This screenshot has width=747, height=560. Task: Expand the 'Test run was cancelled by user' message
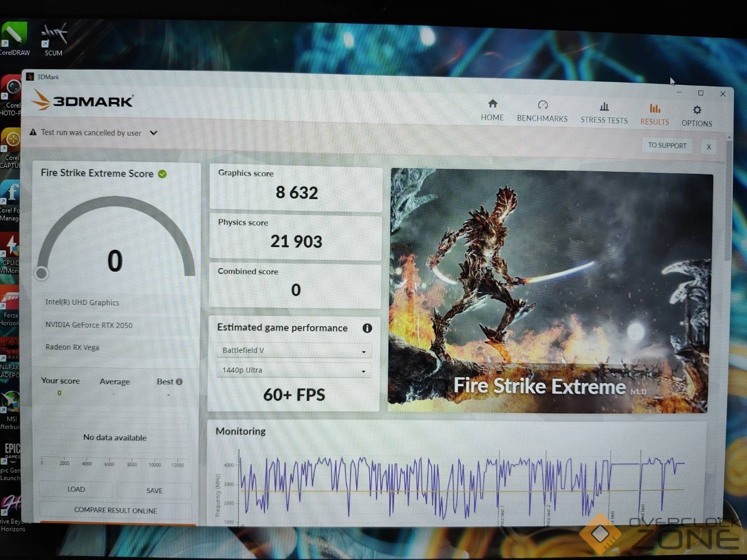click(x=154, y=133)
